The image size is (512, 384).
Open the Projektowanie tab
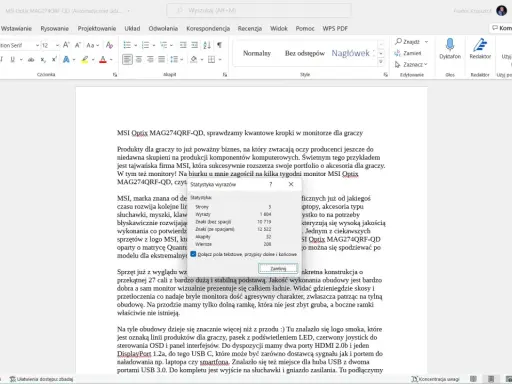tap(97, 29)
